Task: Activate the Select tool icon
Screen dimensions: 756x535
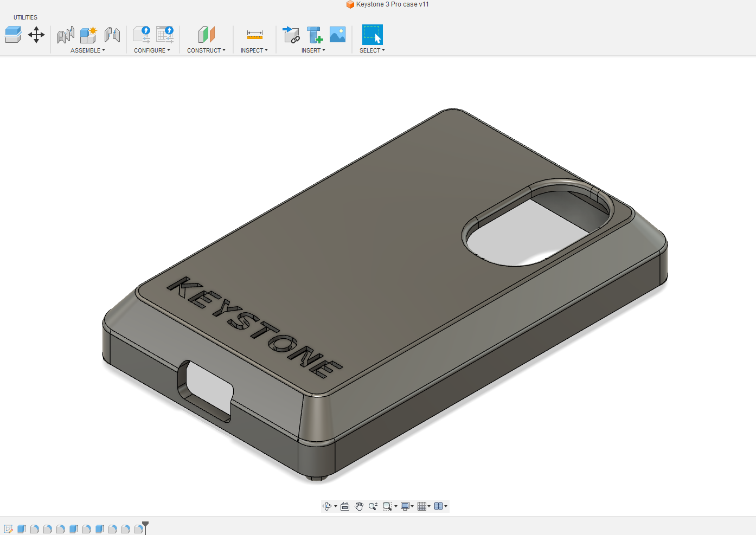Action: click(x=372, y=35)
